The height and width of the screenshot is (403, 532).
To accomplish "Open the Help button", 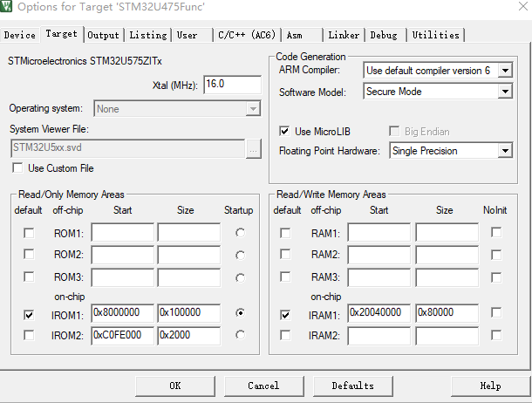I will point(491,386).
